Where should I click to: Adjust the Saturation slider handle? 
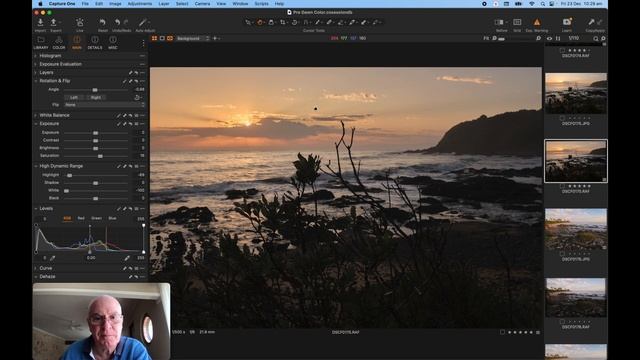pos(100,156)
